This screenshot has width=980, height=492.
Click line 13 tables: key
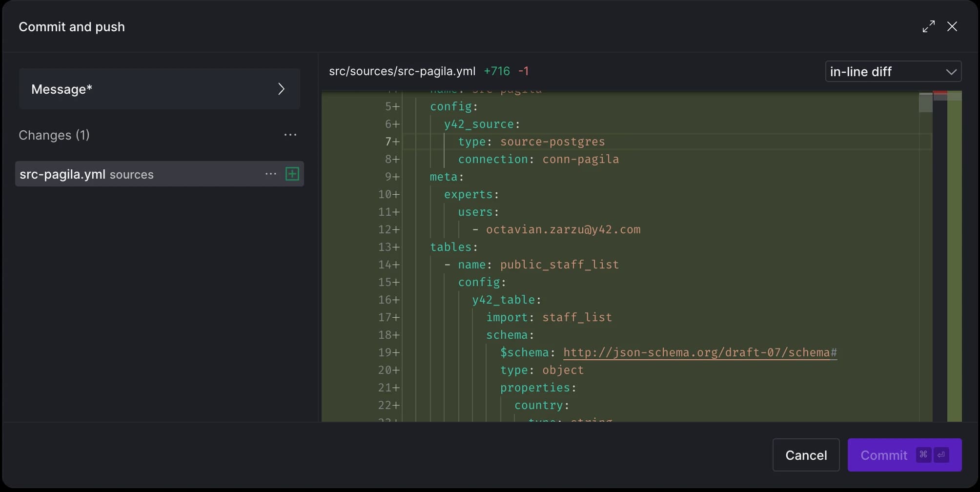[454, 247]
